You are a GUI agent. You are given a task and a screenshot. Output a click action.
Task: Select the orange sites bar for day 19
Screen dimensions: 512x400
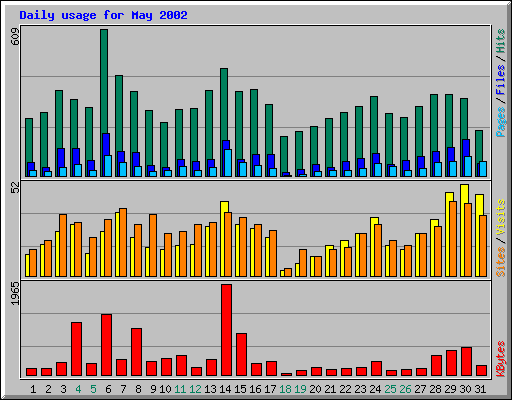coord(303,263)
